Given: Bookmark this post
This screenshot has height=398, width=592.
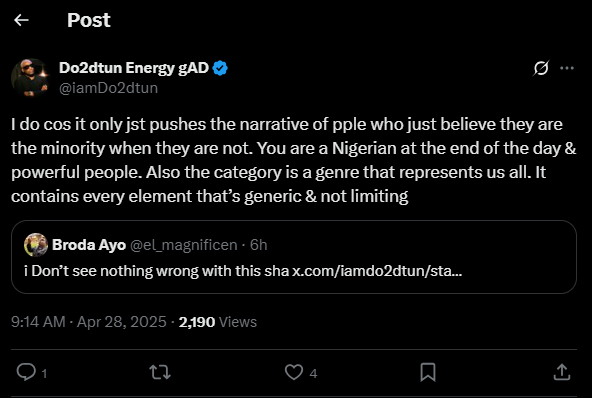Looking at the screenshot, I should (428, 372).
